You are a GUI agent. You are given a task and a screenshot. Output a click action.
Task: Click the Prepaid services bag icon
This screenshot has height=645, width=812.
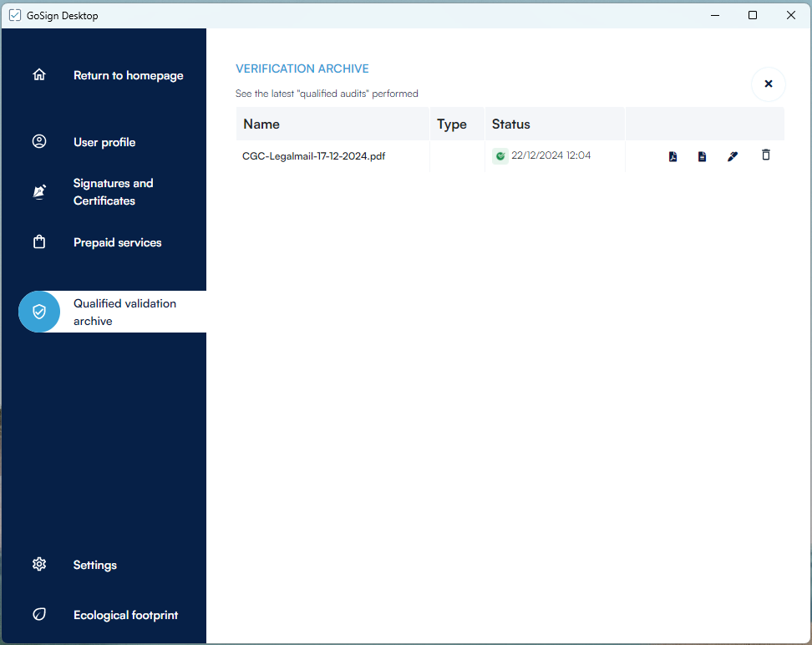[39, 242]
